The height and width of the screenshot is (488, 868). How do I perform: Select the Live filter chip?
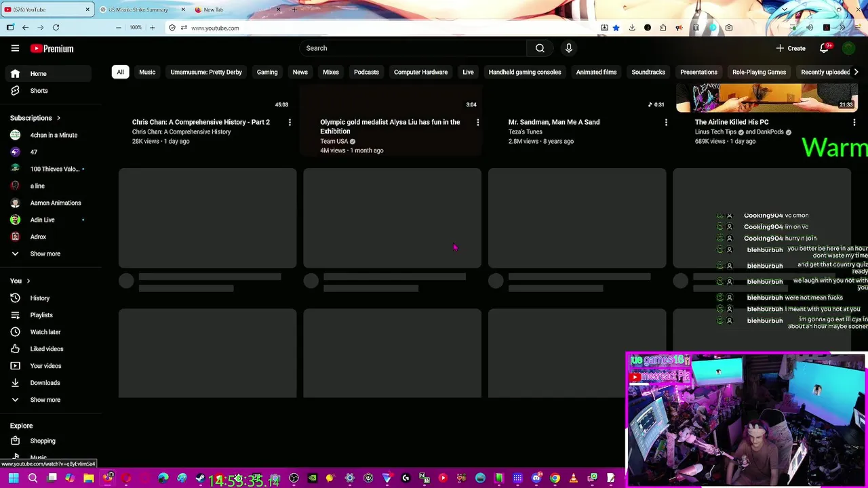click(468, 72)
